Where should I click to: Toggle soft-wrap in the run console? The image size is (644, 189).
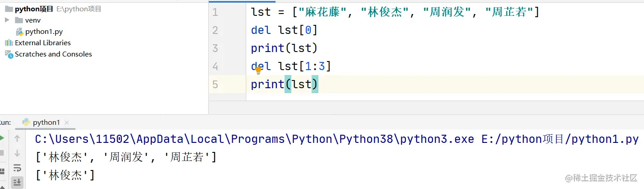coord(17,168)
